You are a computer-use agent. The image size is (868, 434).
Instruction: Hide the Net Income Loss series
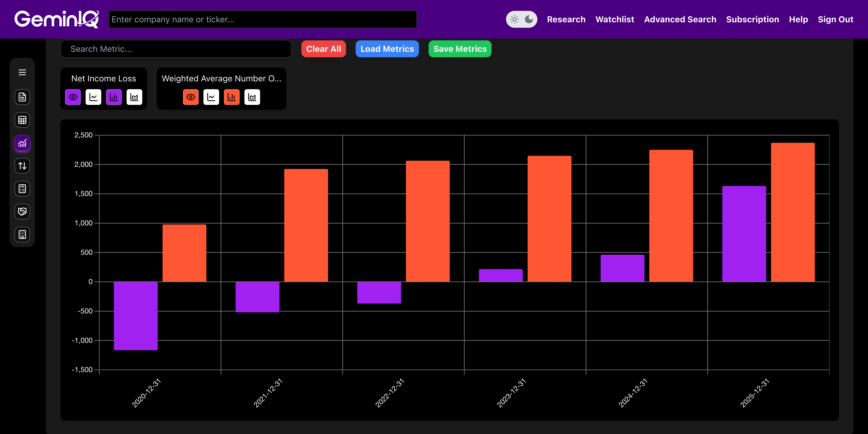(73, 97)
